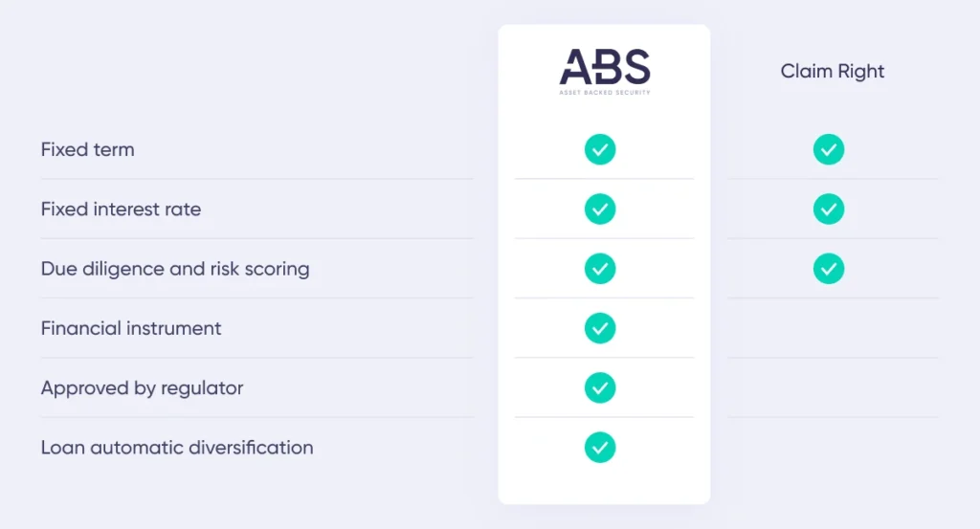Click empty Claim Right cell for Approved by regulator
Image resolution: width=980 pixels, height=529 pixels.
click(833, 387)
